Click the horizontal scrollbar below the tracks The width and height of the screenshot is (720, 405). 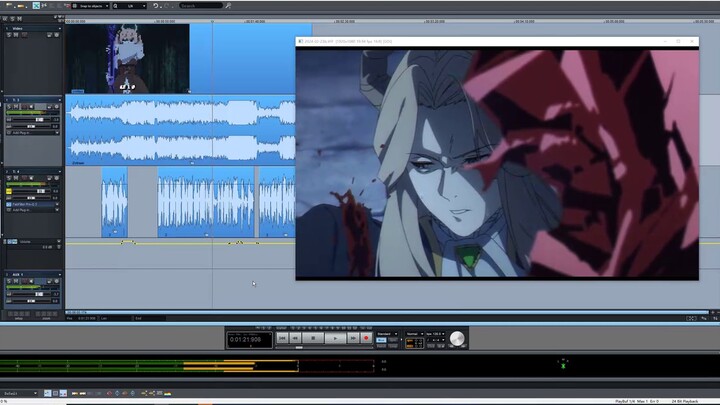(387, 312)
